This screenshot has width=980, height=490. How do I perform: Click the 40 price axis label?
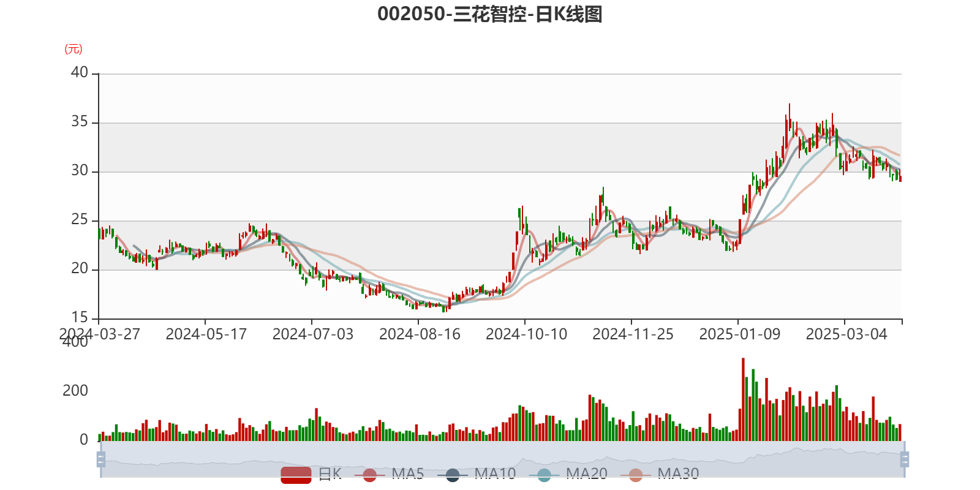80,72
